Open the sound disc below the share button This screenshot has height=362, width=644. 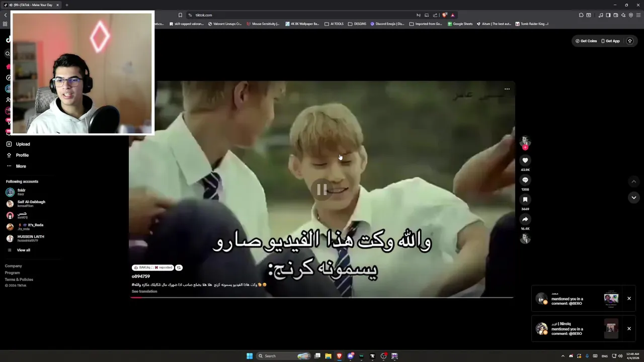[x=525, y=239]
